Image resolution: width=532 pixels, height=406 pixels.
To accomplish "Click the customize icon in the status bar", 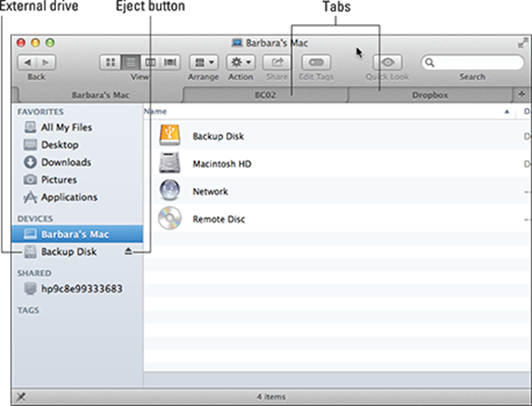I will click(21, 397).
